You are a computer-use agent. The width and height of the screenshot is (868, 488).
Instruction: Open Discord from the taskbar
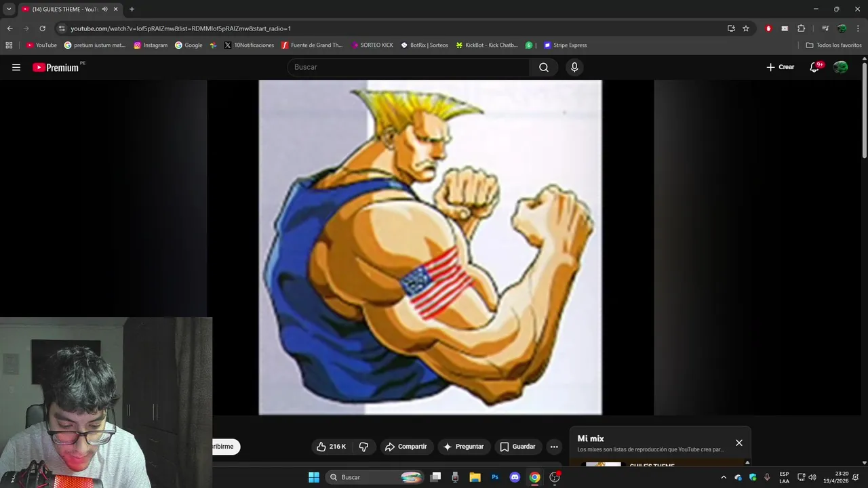tap(515, 477)
